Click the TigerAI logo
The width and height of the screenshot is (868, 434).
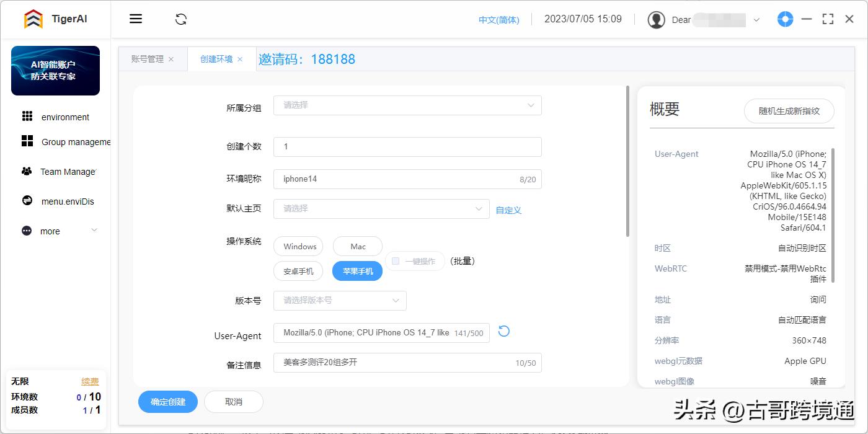[34, 19]
